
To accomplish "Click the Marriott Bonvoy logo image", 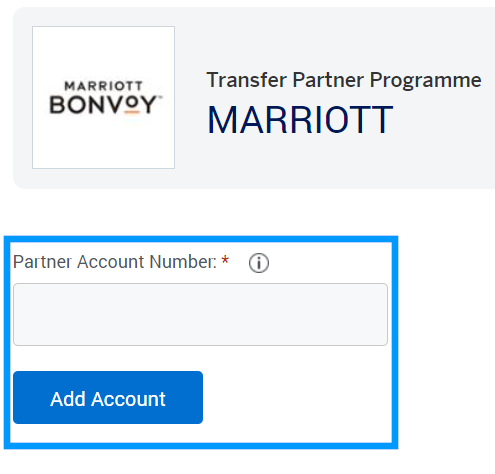I will coord(103,97).
